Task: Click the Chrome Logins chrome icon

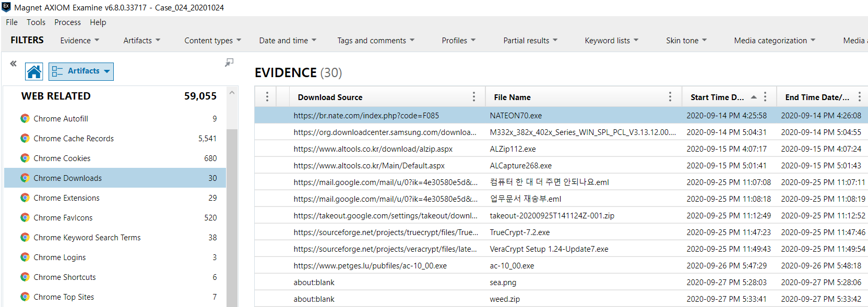Action: 25,257
